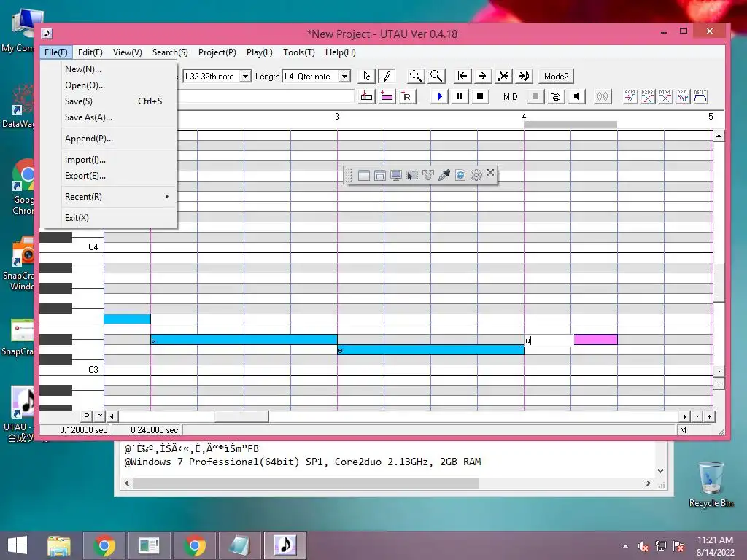Image resolution: width=747 pixels, height=560 pixels.
Task: Click the ACPT envelope icon
Action: point(630,97)
